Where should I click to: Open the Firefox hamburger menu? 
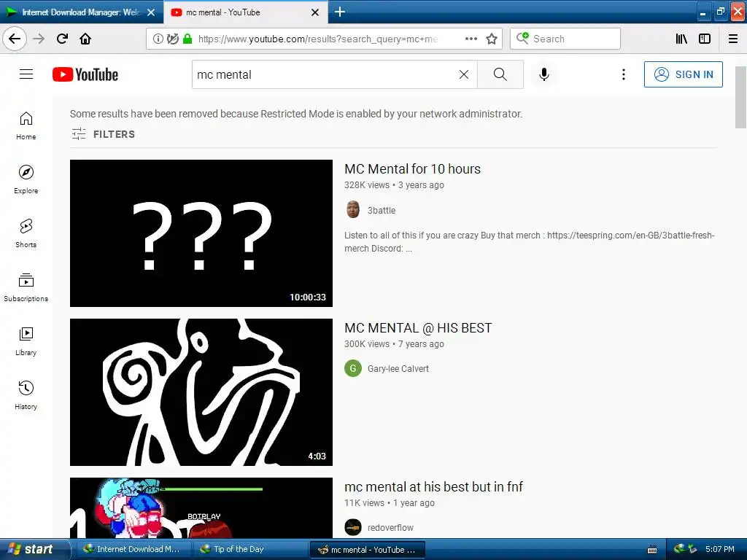pos(733,39)
